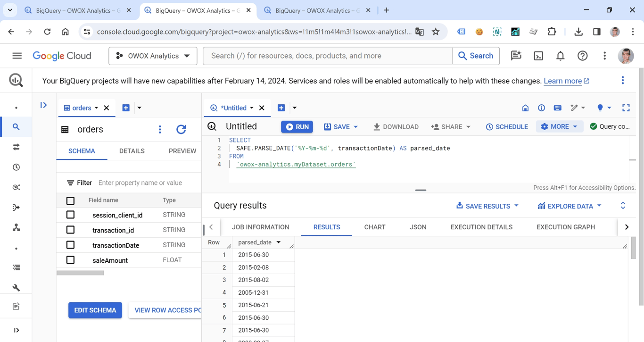Open the OWOX Analytics project selector
This screenshot has width=644, height=342.
[153, 56]
